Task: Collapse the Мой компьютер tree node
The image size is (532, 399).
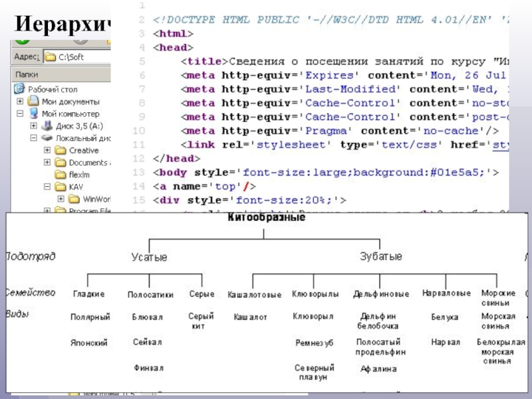Action: click(x=20, y=114)
